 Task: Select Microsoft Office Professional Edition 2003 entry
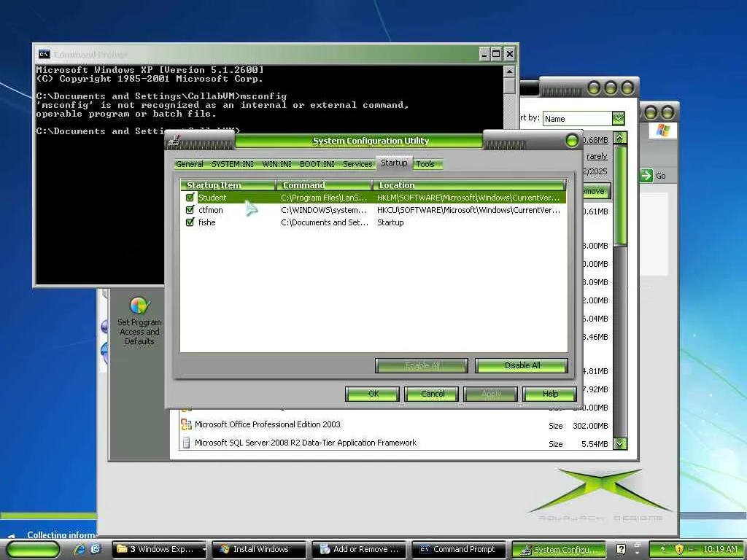pyautogui.click(x=267, y=424)
